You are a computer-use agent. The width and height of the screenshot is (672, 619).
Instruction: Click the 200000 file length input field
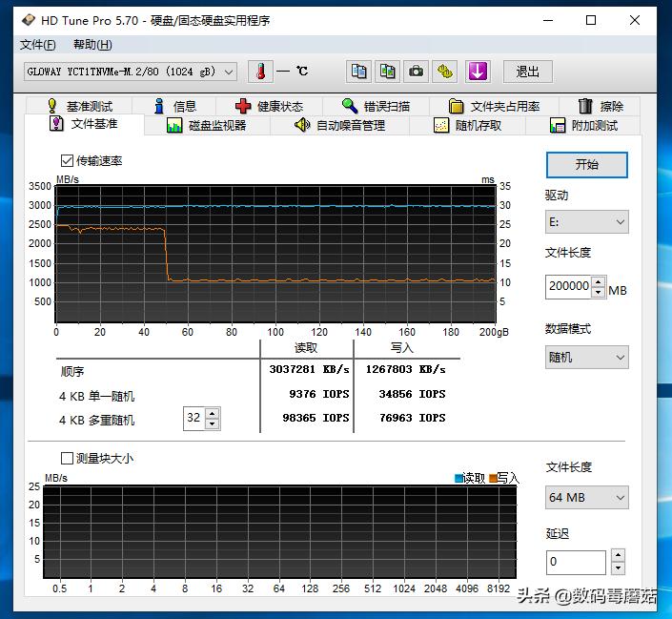point(568,286)
